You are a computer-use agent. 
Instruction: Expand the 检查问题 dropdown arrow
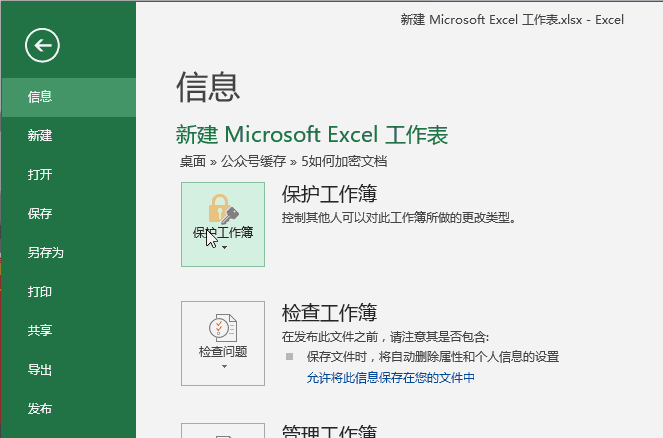pos(225,367)
